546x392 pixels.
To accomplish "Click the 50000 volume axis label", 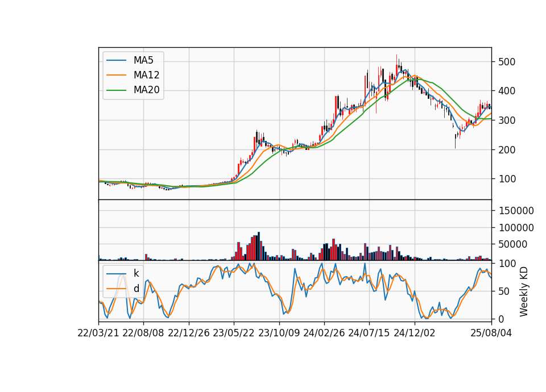I will click(x=513, y=244).
